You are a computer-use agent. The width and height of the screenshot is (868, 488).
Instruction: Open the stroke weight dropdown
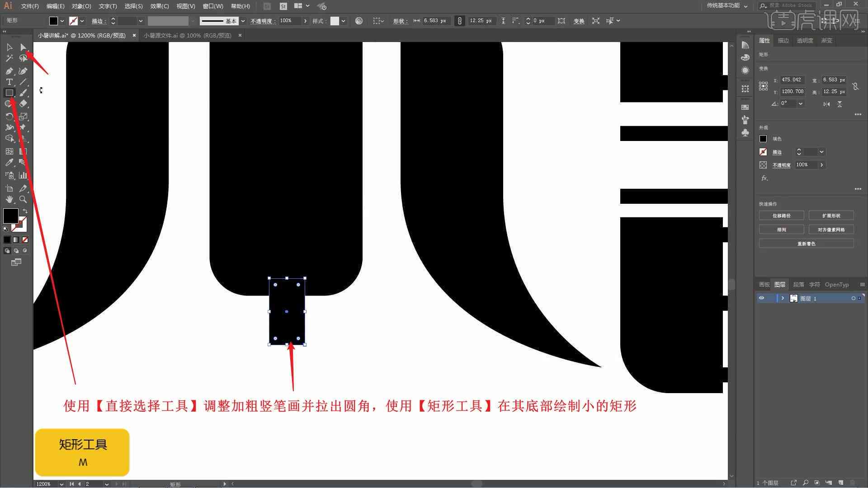click(140, 21)
